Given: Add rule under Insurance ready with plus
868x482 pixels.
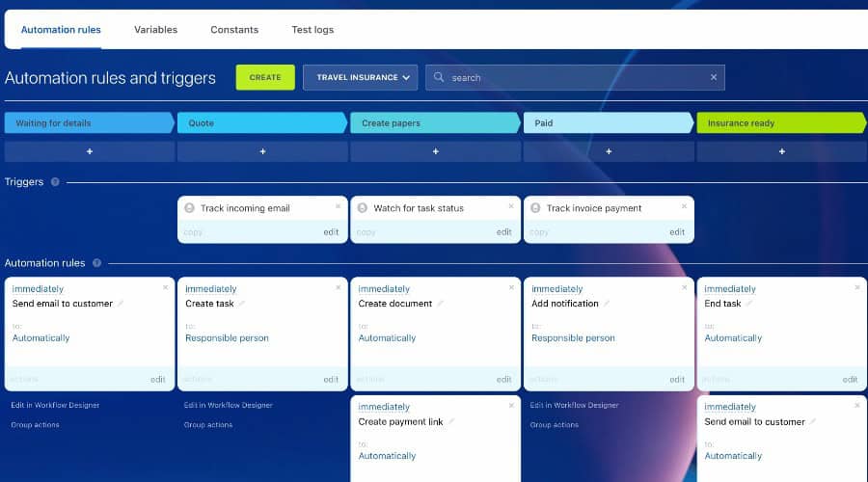Looking at the screenshot, I should point(781,151).
